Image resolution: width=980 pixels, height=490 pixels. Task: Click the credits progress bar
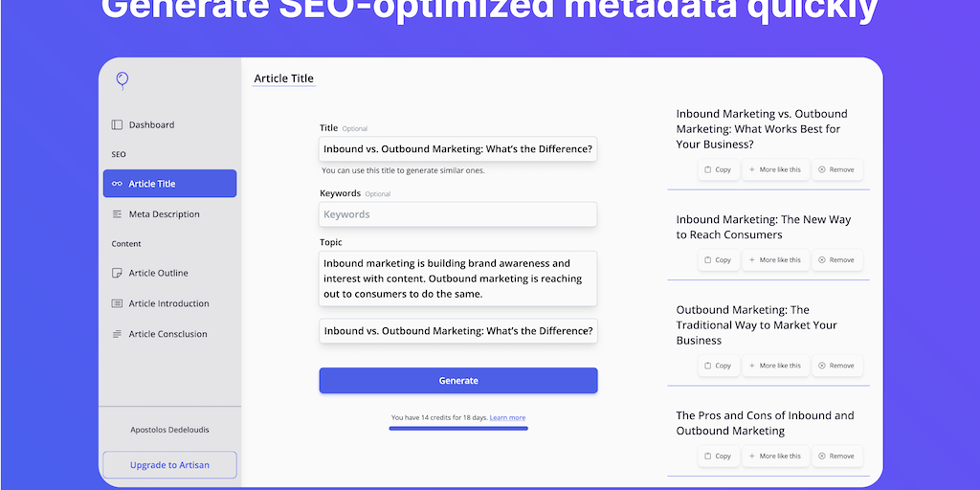point(457,428)
